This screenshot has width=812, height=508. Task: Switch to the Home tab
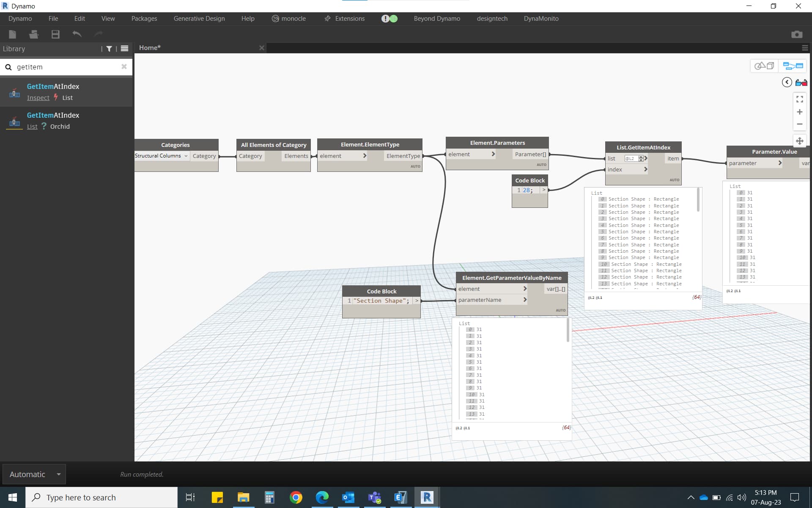[150, 47]
